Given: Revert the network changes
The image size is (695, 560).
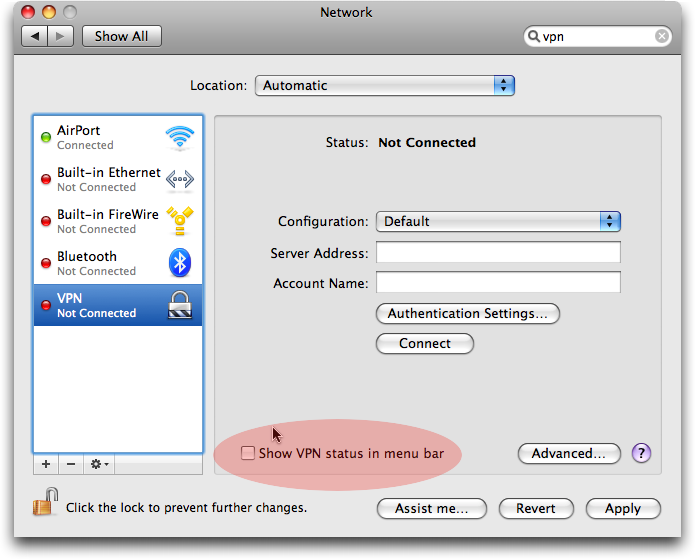Looking at the screenshot, I should pos(536,508).
